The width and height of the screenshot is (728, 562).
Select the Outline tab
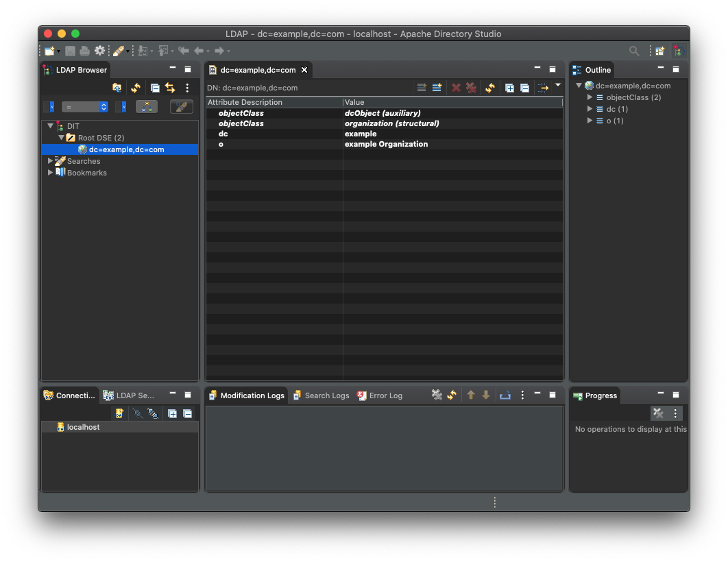point(592,70)
